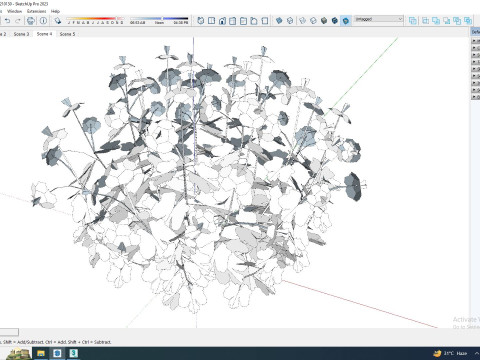The image size is (480, 360).
Task: Expand first panel in Default Tray
Action: 475,41
